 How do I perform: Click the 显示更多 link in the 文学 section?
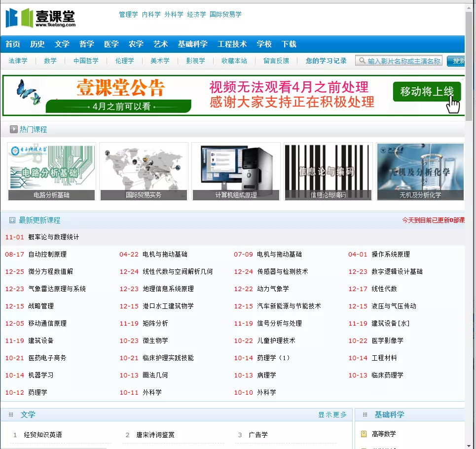coord(332,414)
